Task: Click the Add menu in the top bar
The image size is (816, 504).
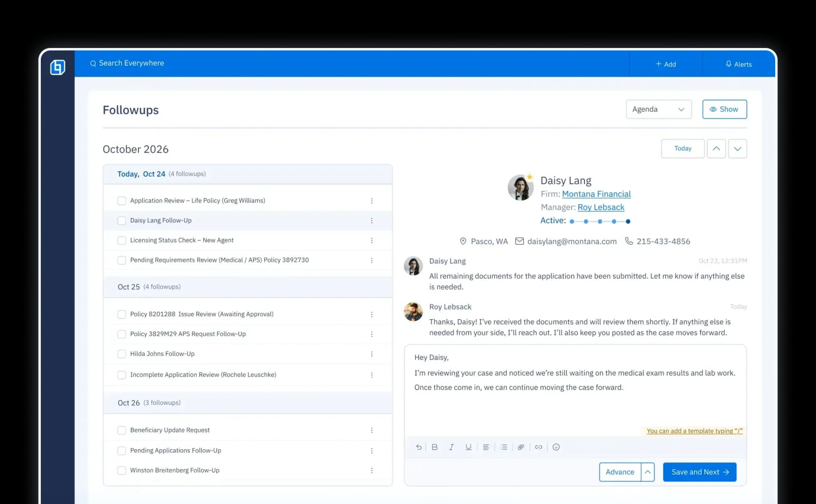Action: (x=666, y=64)
